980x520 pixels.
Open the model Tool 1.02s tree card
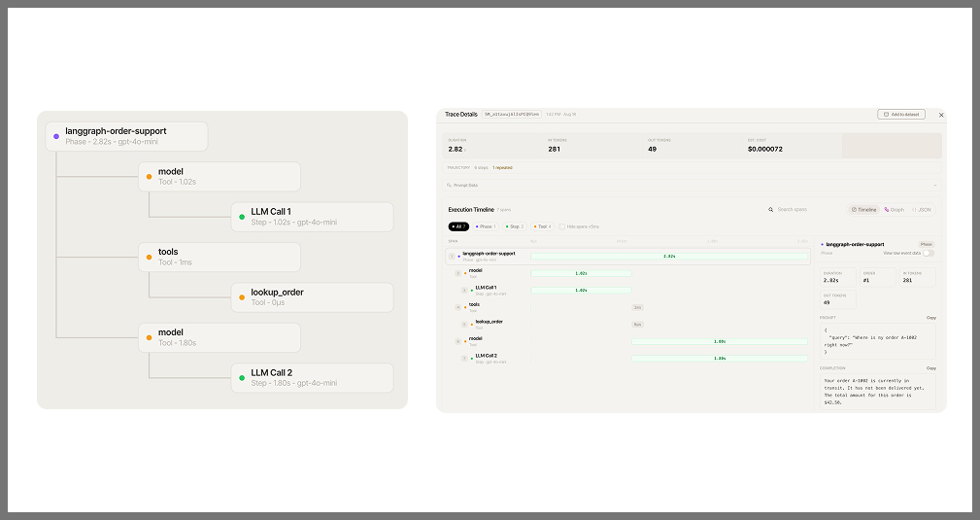(x=220, y=177)
